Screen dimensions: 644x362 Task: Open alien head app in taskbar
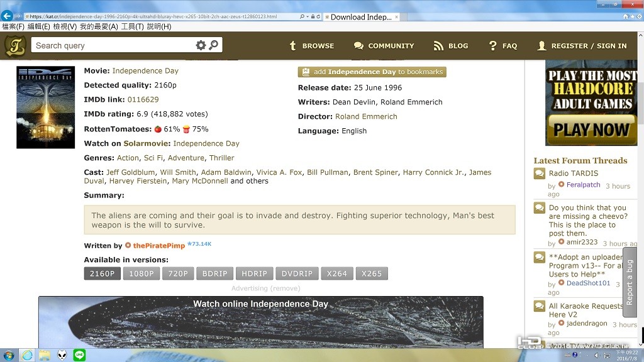62,355
